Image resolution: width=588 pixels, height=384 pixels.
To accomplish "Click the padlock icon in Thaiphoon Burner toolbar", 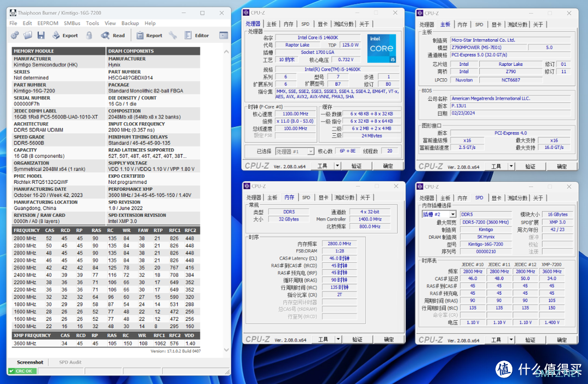I will 89,35.
